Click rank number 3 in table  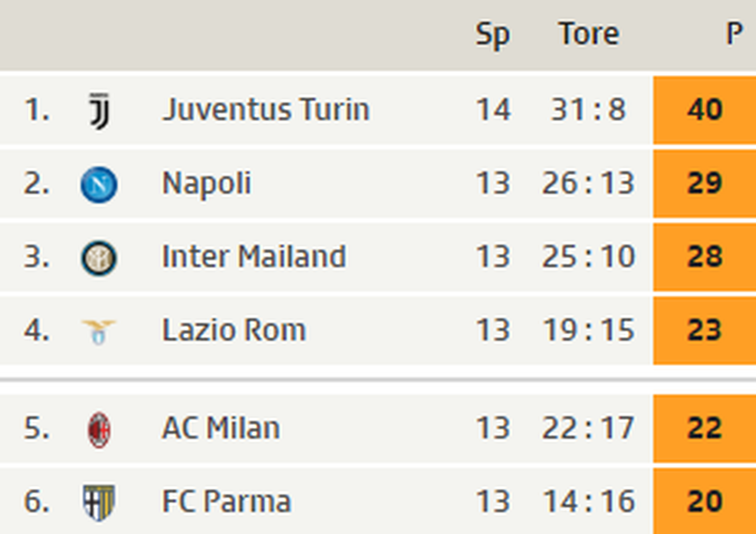coord(36,257)
